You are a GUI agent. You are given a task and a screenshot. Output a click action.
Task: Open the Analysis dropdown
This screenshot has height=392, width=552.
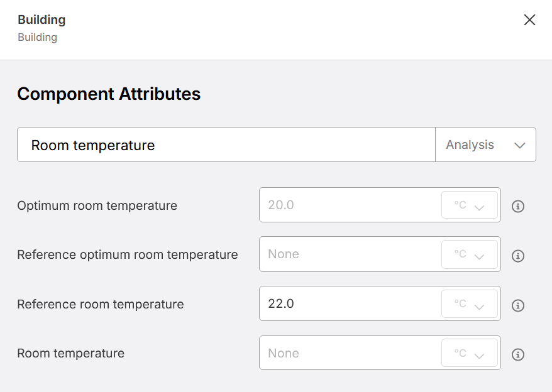click(485, 144)
